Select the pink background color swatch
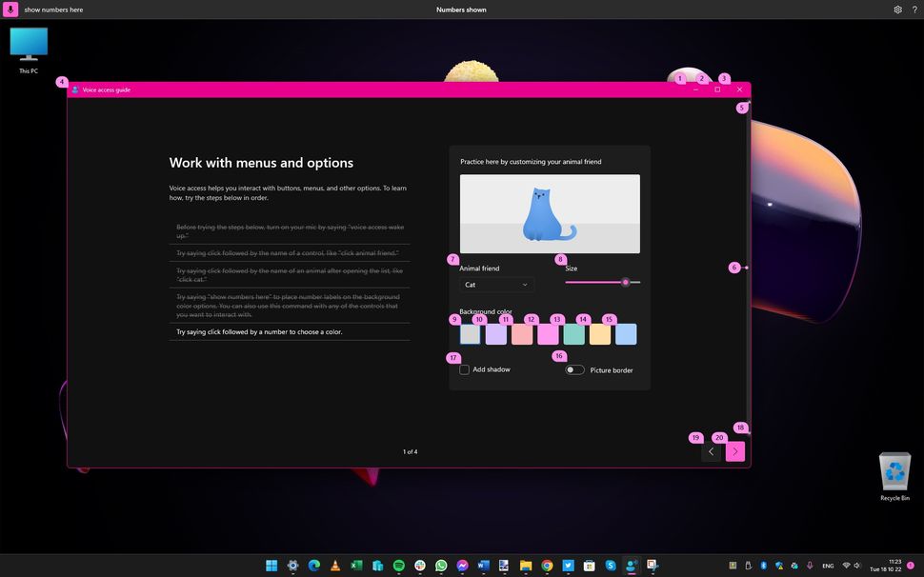The height and width of the screenshot is (577, 924). [548, 333]
